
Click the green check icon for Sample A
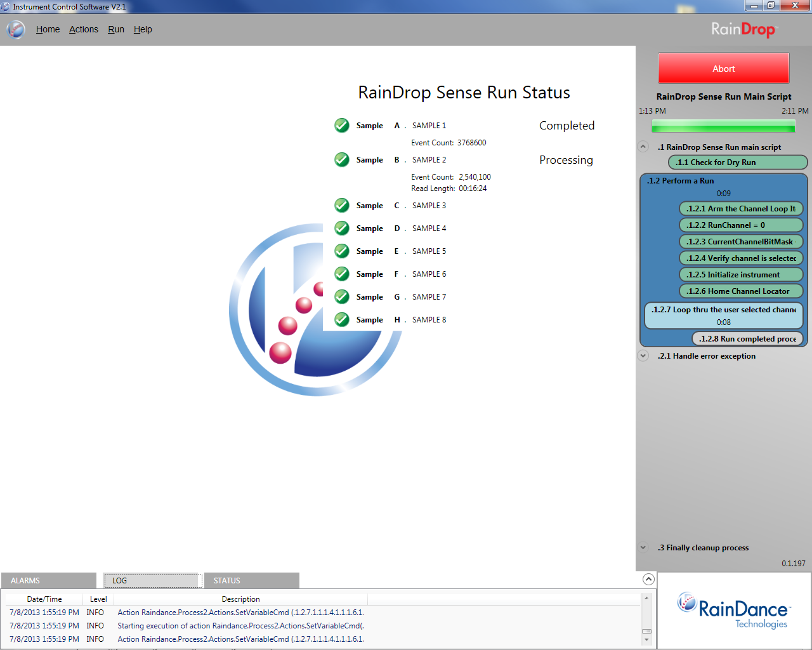tap(342, 126)
